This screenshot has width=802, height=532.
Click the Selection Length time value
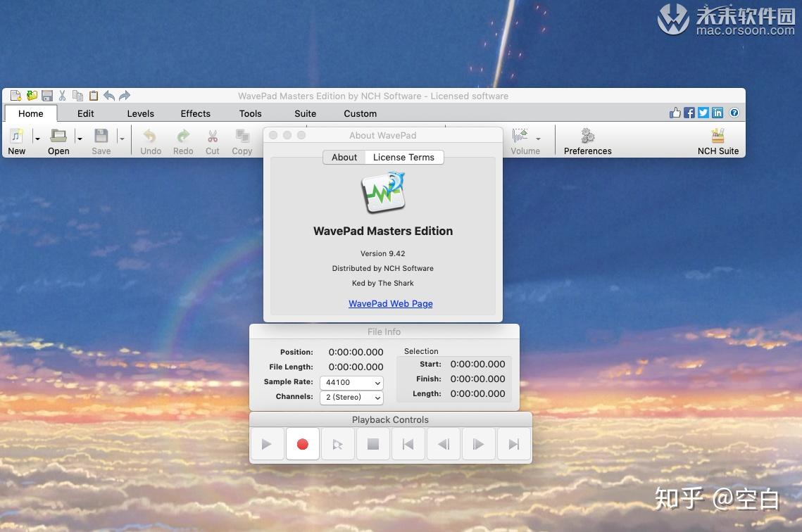[477, 393]
